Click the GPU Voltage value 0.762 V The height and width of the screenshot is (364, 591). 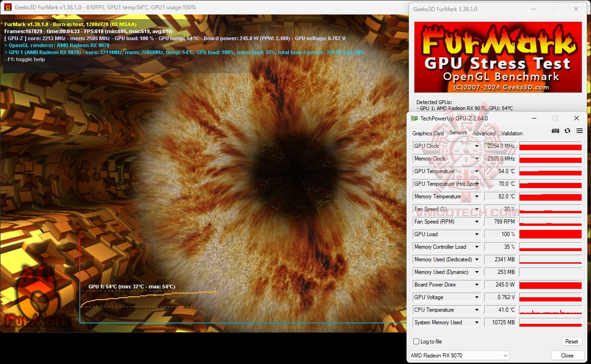click(500, 297)
